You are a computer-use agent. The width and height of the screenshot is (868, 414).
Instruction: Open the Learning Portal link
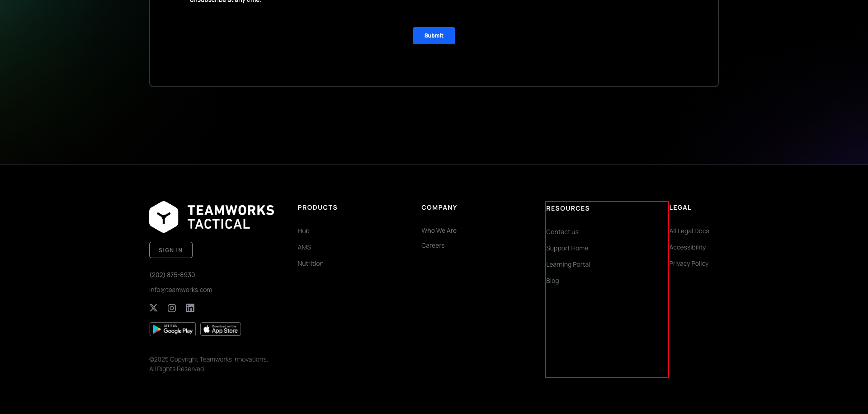pyautogui.click(x=568, y=264)
